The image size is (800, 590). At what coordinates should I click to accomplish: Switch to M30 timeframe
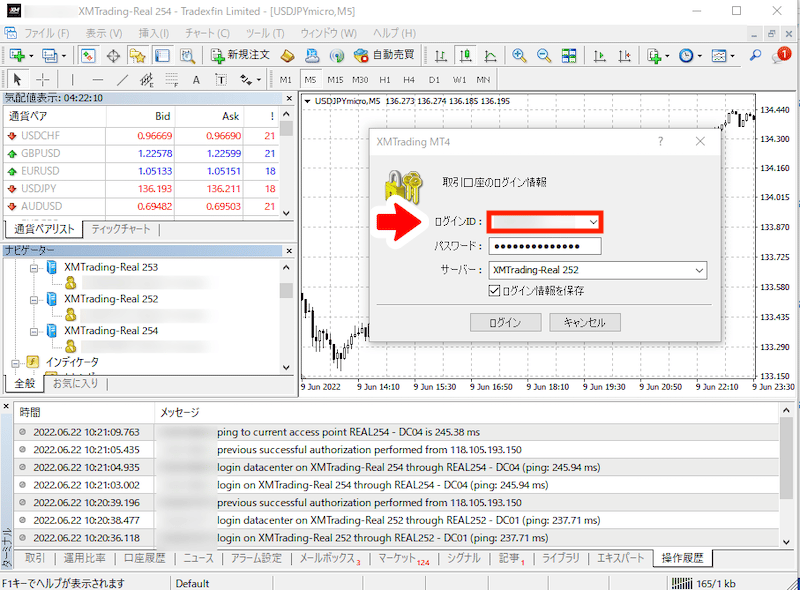pyautogui.click(x=360, y=80)
